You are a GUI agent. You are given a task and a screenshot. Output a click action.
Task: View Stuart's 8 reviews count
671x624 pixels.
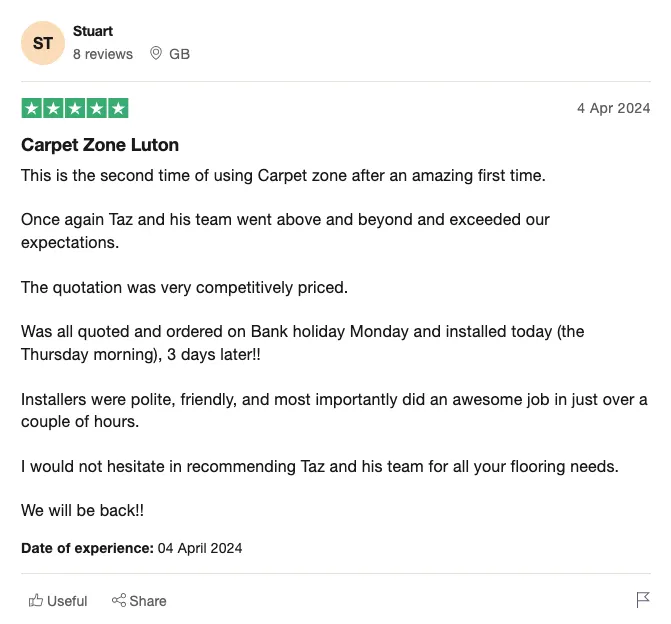(103, 54)
